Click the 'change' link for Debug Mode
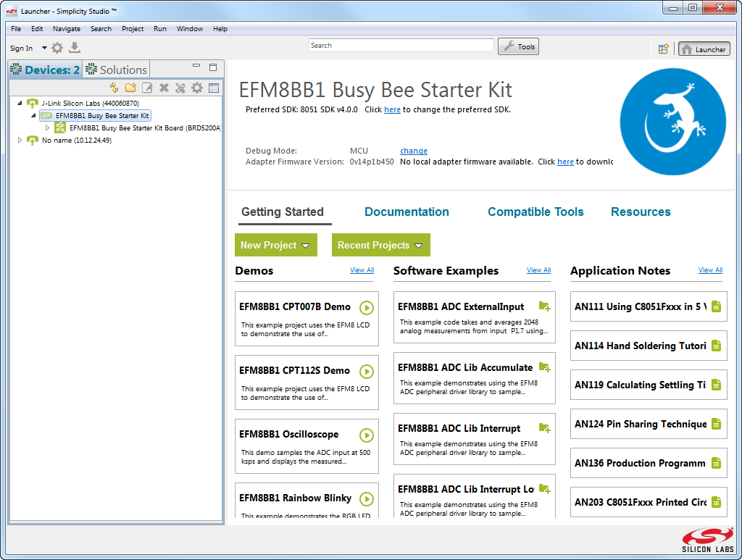Screen dimensions: 742x560 pos(413,151)
